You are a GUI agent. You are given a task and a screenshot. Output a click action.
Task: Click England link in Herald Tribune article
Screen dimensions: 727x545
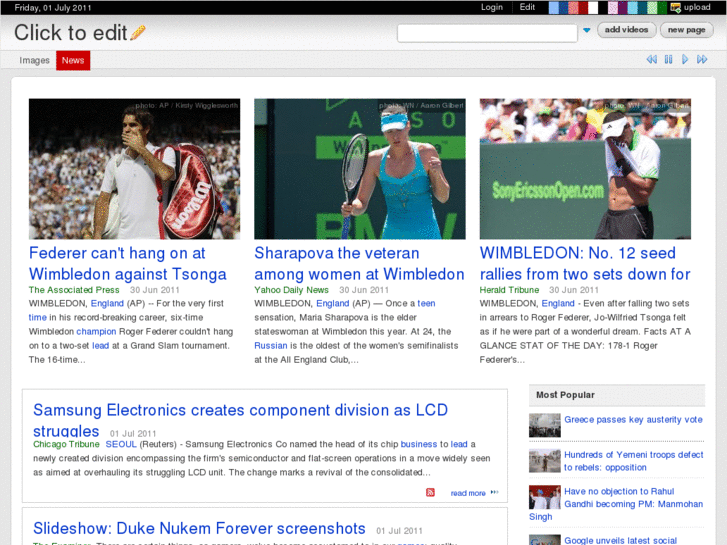(558, 303)
